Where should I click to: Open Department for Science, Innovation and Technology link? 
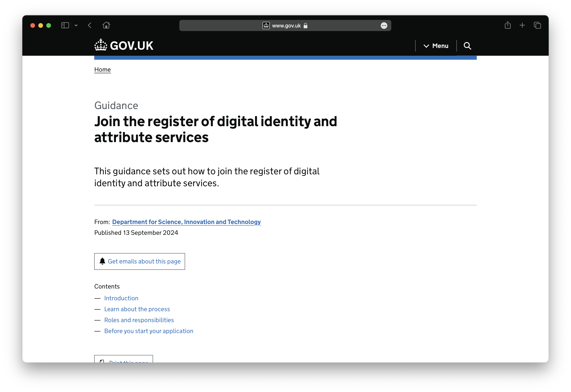pos(186,222)
